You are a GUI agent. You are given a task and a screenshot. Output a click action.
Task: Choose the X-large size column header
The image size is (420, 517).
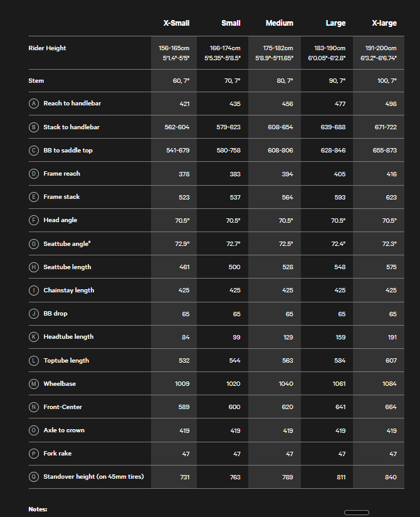tap(384, 23)
